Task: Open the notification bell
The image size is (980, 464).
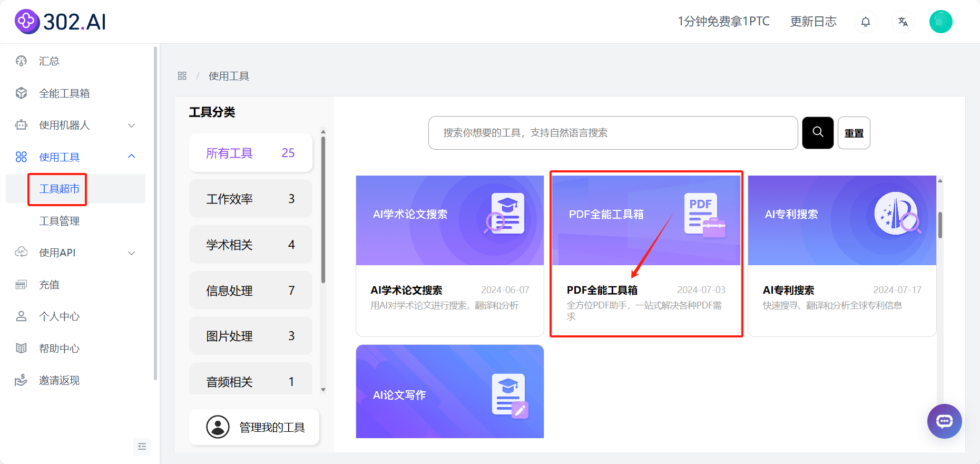Action: point(866,22)
